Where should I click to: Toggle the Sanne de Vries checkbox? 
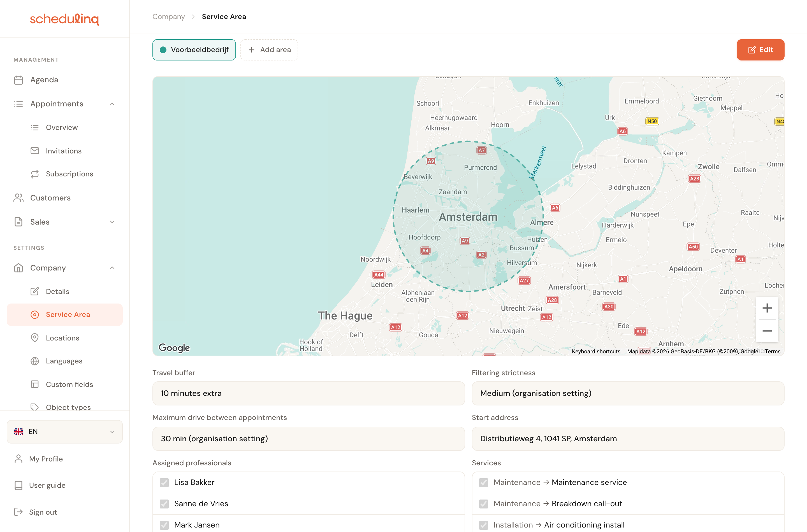click(x=164, y=504)
